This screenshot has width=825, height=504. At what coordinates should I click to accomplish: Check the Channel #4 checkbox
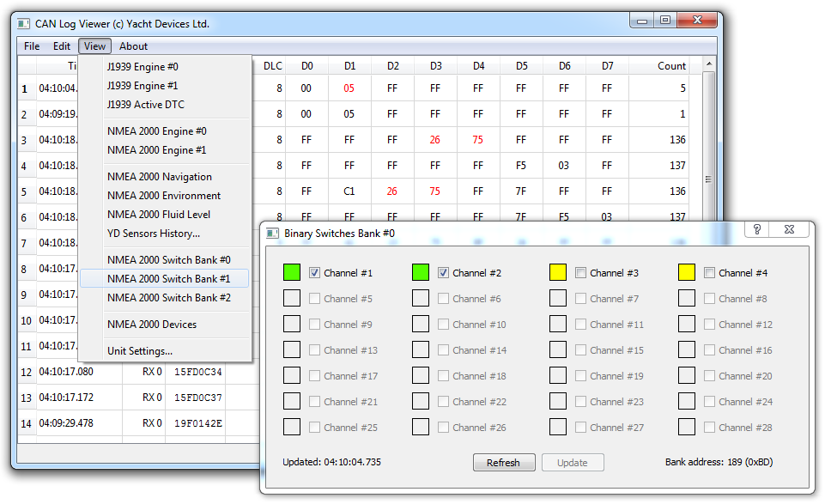point(710,272)
